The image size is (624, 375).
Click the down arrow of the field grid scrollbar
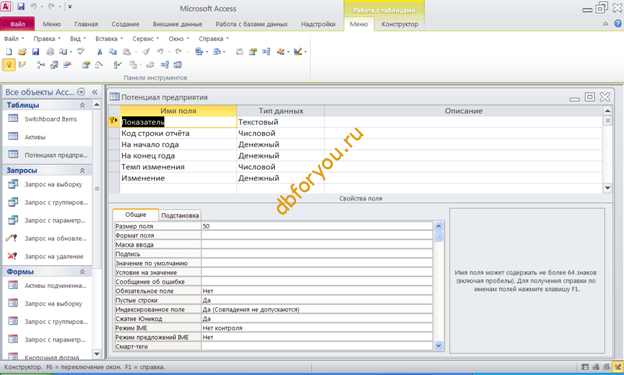tap(607, 188)
